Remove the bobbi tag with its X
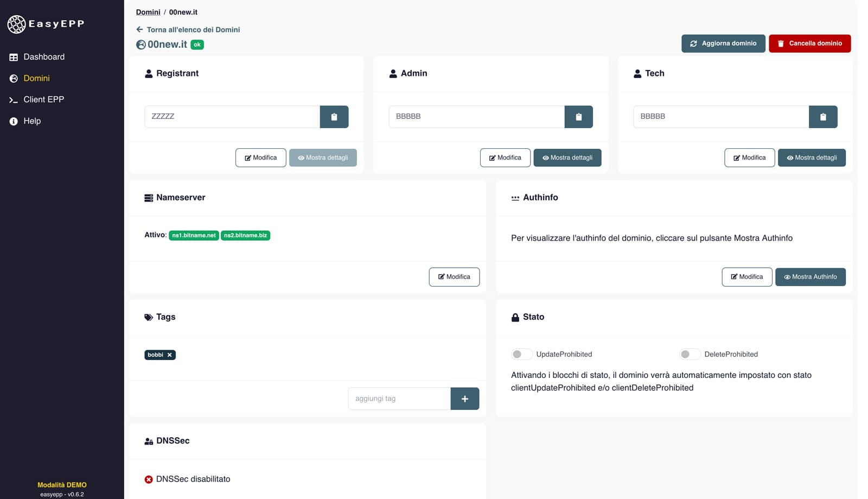This screenshot has width=868, height=499. [x=170, y=355]
